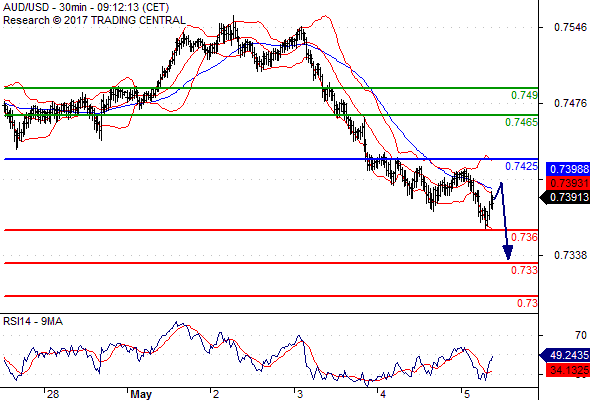This screenshot has width=590, height=400.
Task: Click the red 0.736 support level label
Action: pos(525,237)
